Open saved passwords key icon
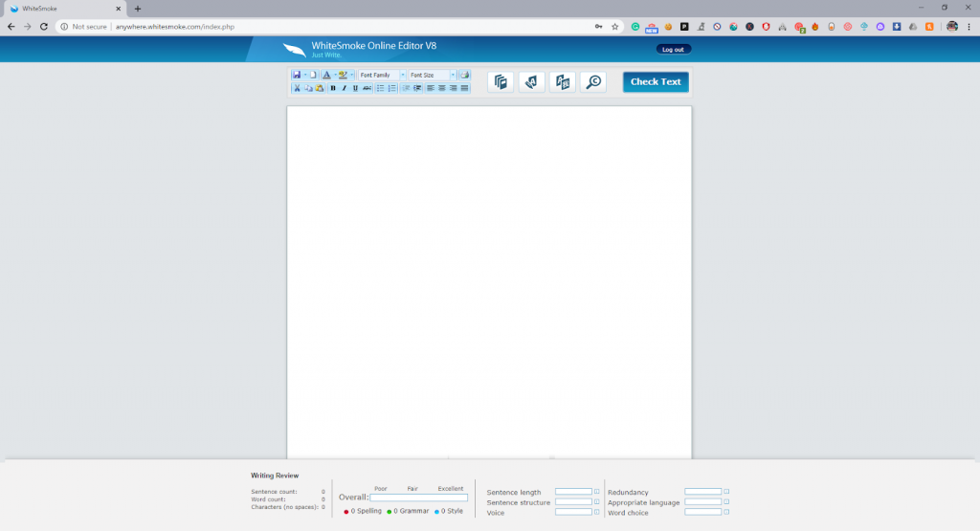This screenshot has height=531, width=980. [599, 27]
